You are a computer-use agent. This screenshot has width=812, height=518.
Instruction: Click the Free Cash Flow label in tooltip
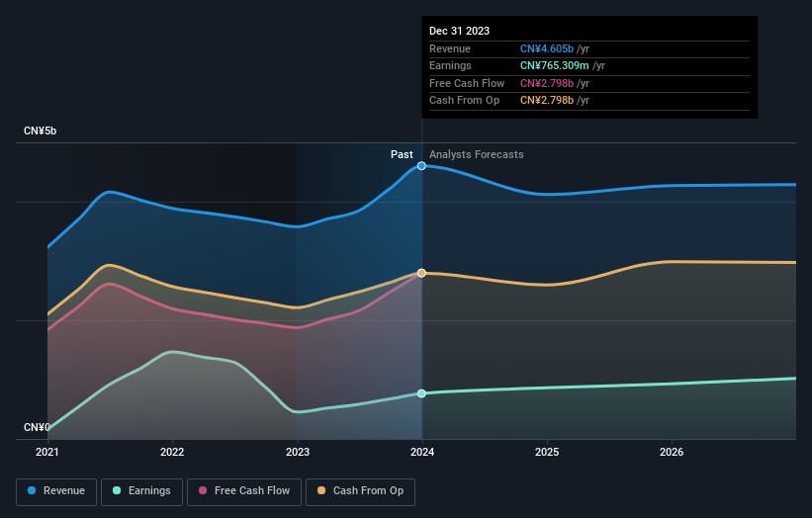coord(467,83)
